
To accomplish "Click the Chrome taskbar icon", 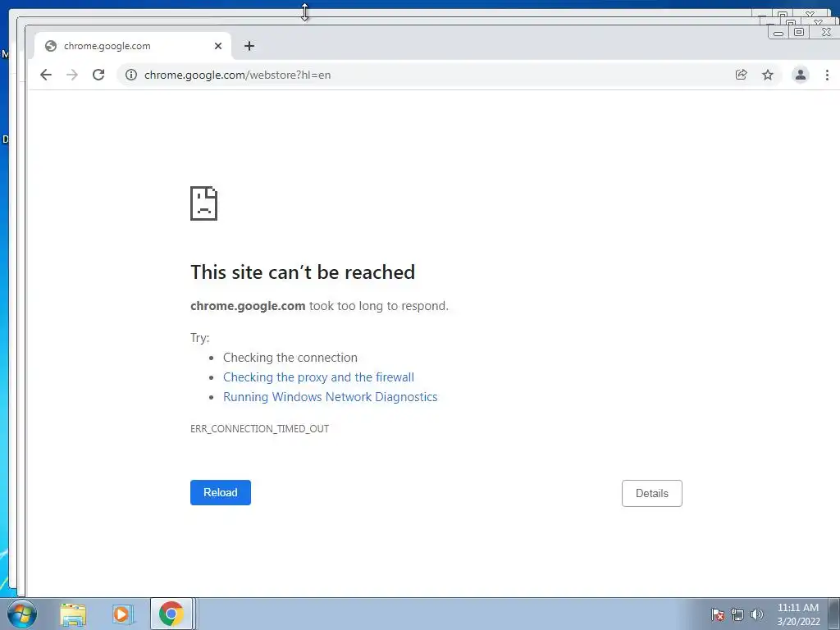I will (x=171, y=614).
